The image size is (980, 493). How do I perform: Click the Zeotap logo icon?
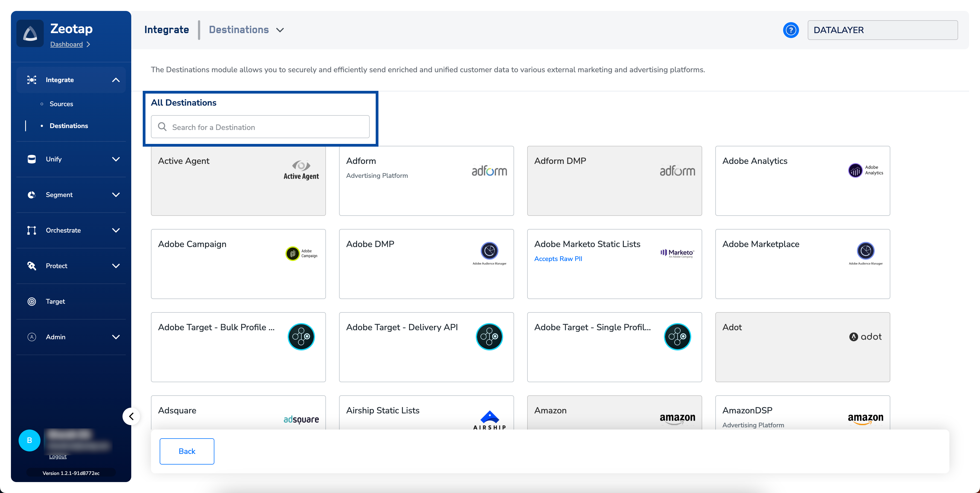point(30,33)
